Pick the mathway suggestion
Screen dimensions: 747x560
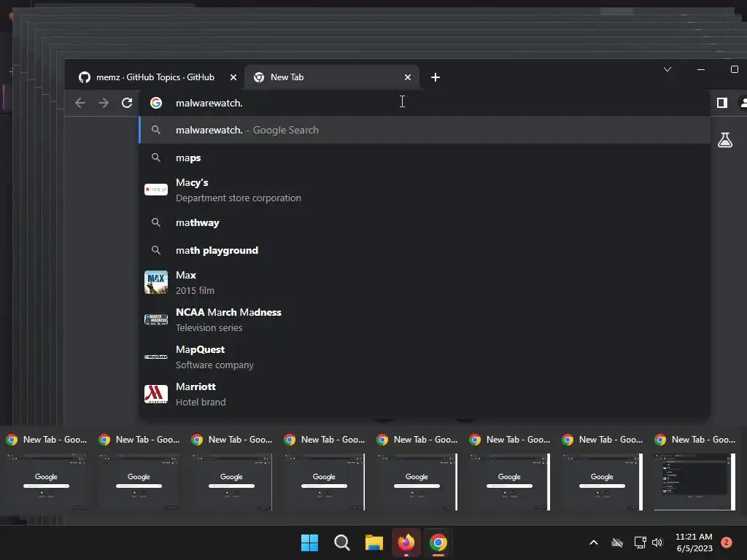coord(424,222)
